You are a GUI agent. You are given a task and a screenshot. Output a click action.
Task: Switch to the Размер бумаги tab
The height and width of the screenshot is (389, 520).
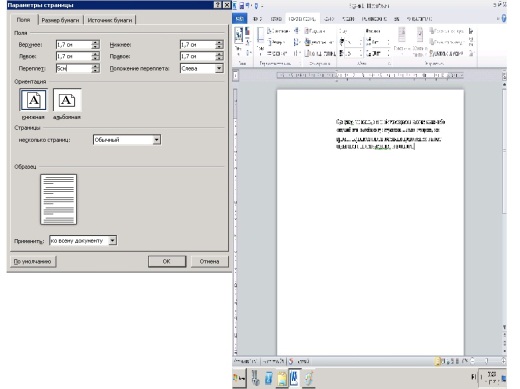(x=60, y=20)
